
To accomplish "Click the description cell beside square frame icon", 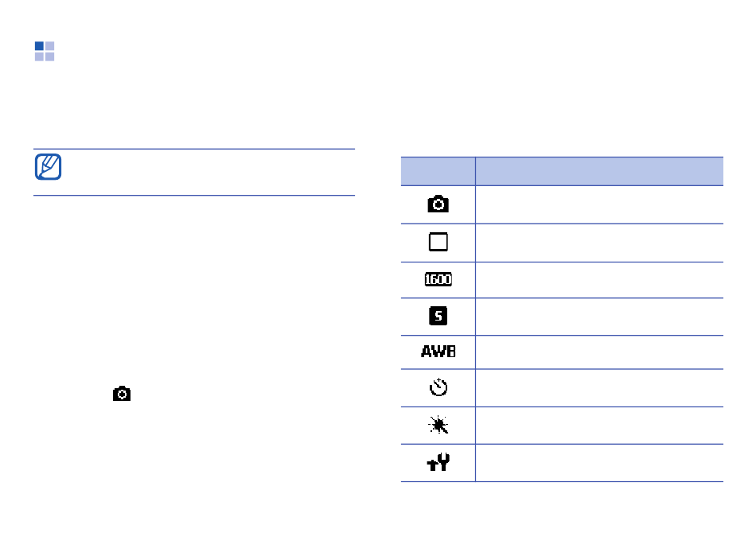I will point(599,243).
